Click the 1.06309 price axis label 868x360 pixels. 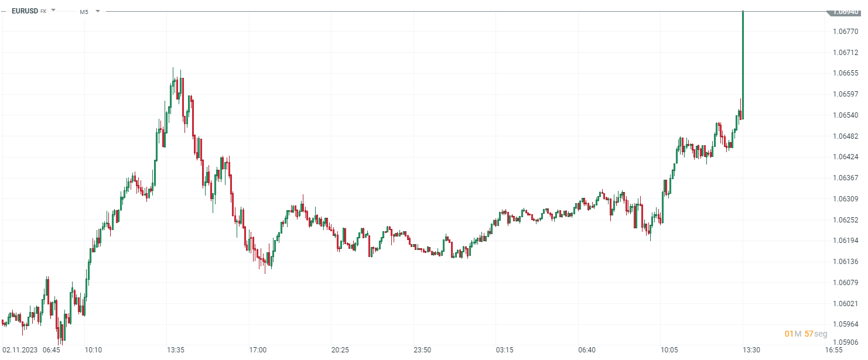(x=845, y=199)
